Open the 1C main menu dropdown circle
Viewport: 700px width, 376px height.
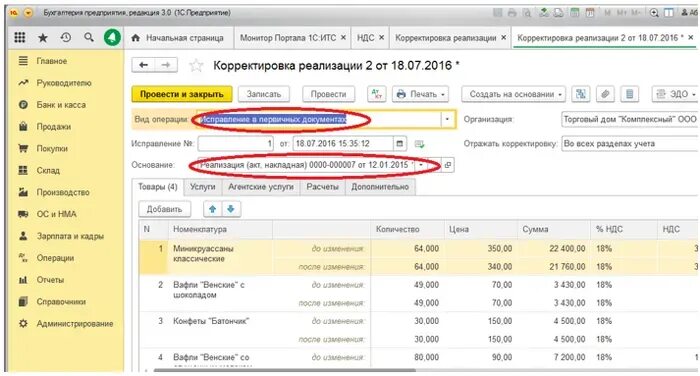click(x=28, y=13)
